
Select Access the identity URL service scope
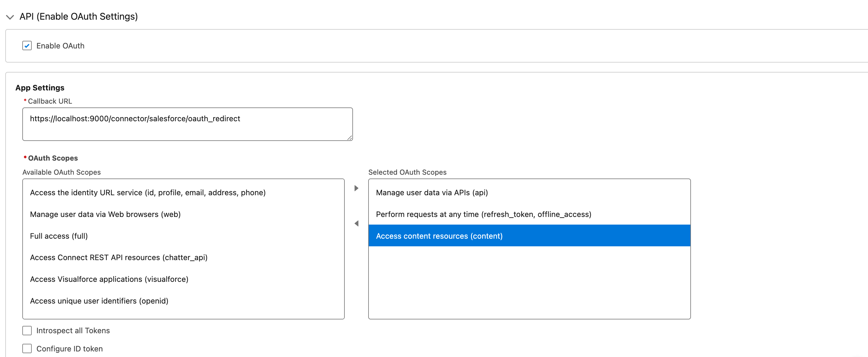(x=148, y=193)
